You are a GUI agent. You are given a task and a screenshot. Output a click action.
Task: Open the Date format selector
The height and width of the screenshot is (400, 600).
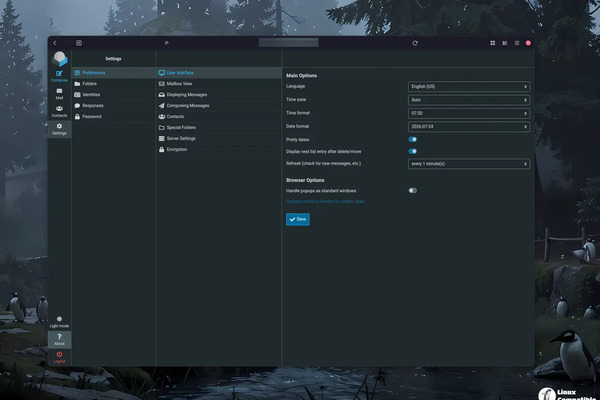[468, 127]
